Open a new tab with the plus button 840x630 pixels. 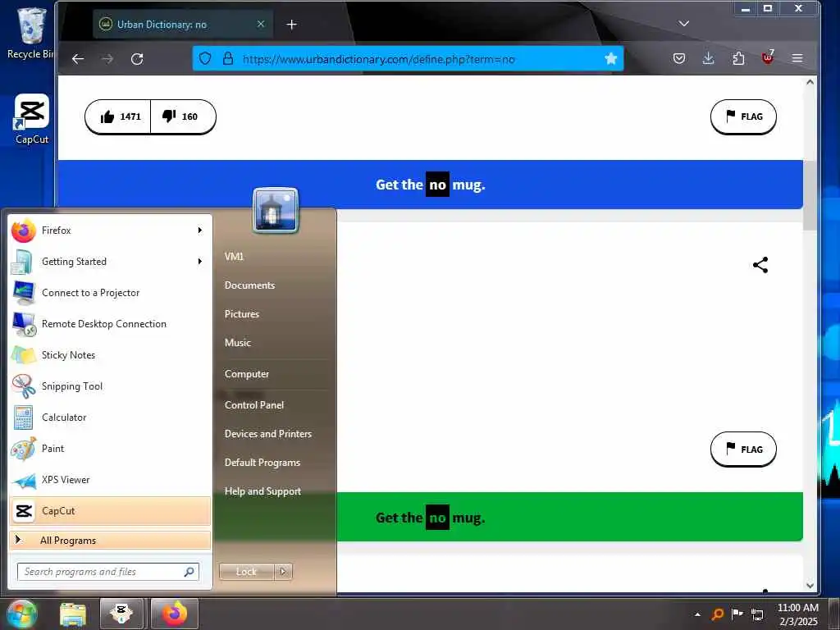click(x=291, y=25)
